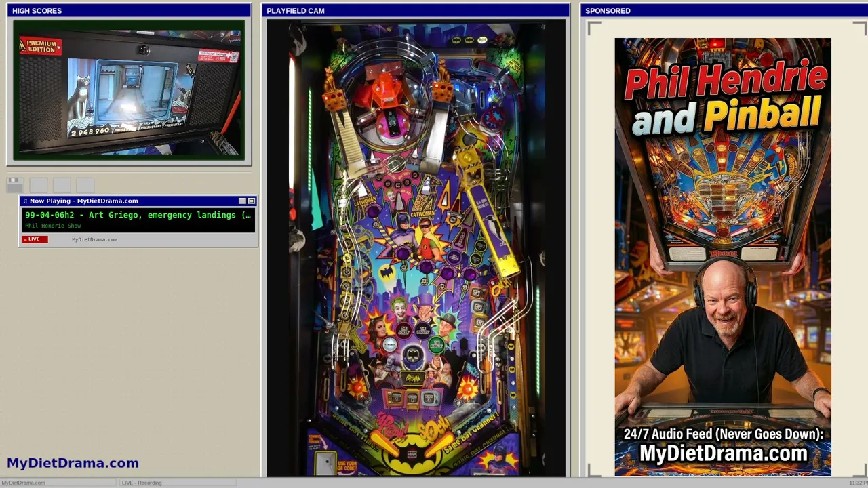The image size is (868, 488).
Task: Click the red LIVE indicator badge
Action: (35, 239)
